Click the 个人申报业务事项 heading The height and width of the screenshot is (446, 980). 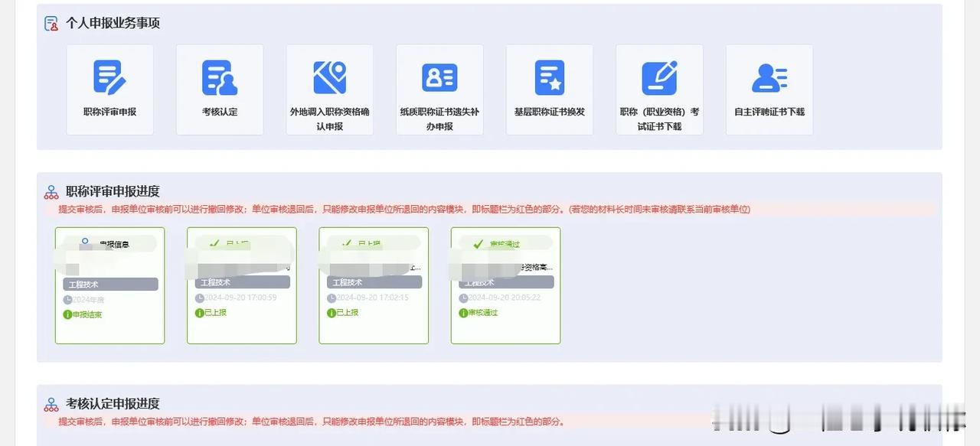pos(113,24)
